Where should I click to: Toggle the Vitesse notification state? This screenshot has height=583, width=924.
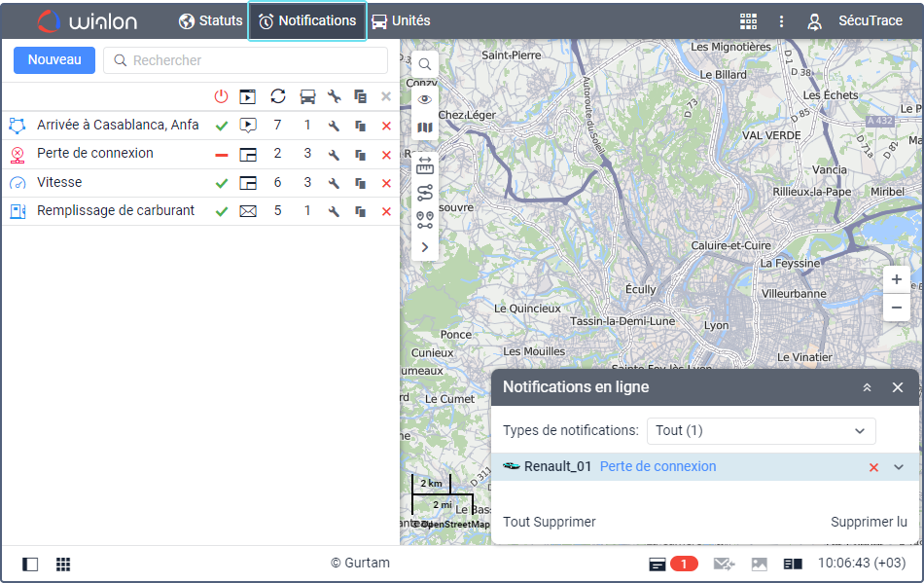(x=222, y=183)
